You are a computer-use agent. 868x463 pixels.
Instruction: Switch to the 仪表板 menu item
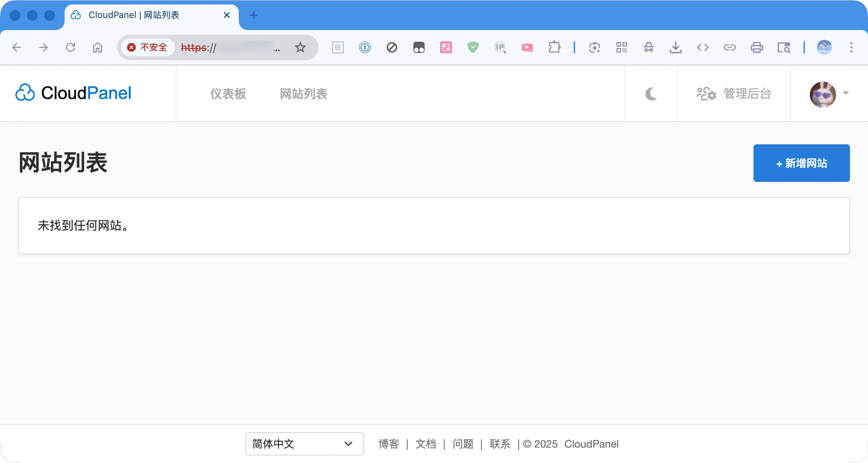pyautogui.click(x=228, y=94)
